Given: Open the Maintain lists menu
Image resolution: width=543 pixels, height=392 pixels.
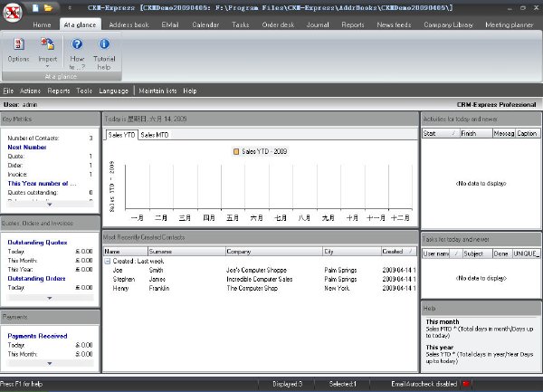Looking at the screenshot, I should 157,91.
